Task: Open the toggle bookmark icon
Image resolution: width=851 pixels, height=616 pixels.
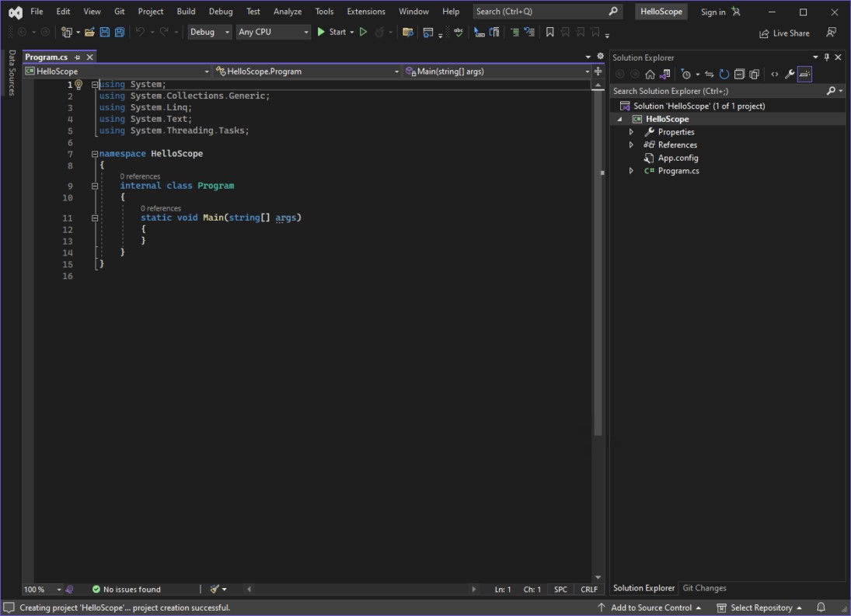Action: tap(550, 33)
